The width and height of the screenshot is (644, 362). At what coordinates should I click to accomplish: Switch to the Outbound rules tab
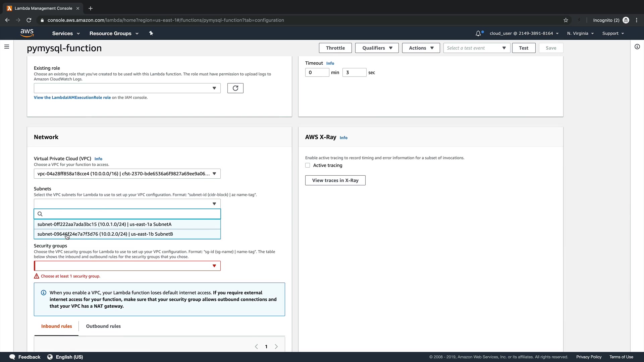point(103,326)
